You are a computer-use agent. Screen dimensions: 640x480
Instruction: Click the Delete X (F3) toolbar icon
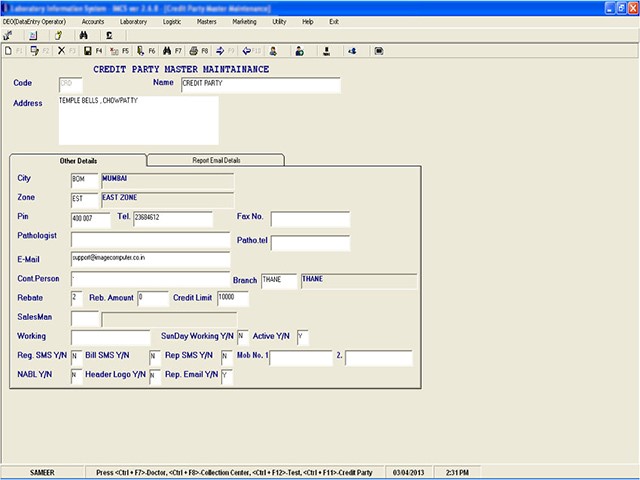(x=61, y=51)
